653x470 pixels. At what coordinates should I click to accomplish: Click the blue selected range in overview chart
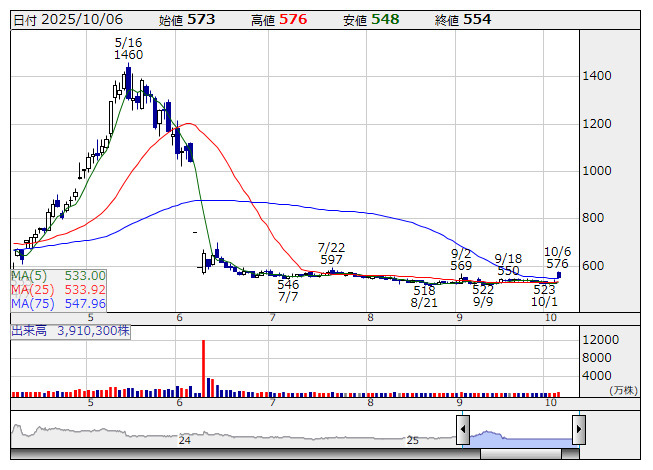520,436
